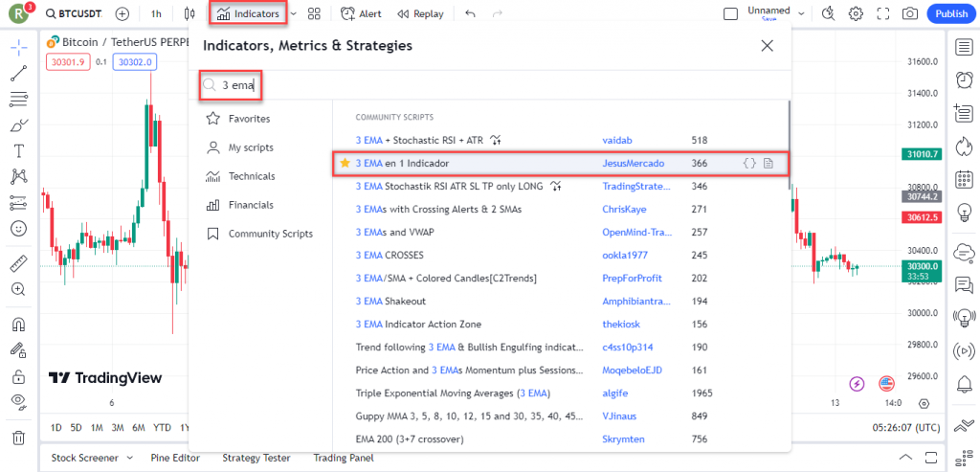This screenshot has height=472, width=980.
Task: Open the 1h timeframe interval selector
Action: (156, 13)
